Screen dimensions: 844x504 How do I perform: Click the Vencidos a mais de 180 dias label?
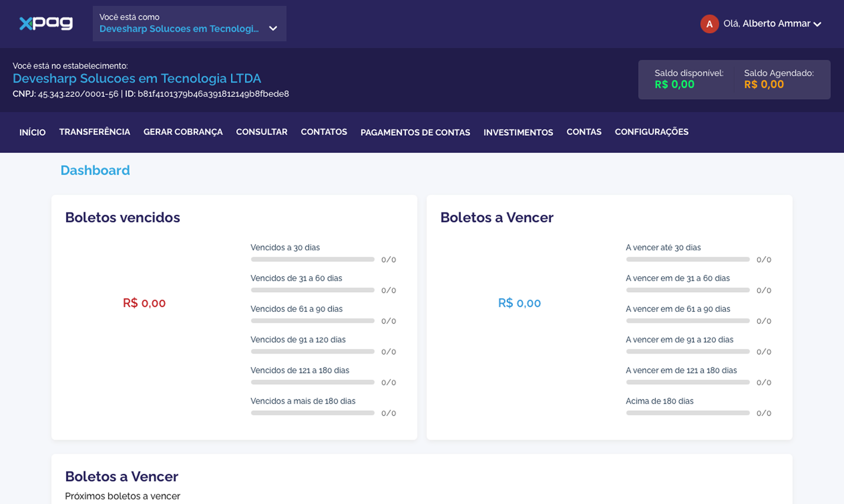click(x=303, y=401)
